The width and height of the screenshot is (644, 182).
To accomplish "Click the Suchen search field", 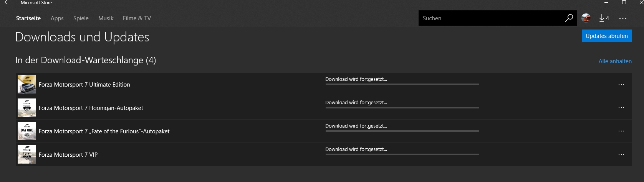I will point(490,18).
